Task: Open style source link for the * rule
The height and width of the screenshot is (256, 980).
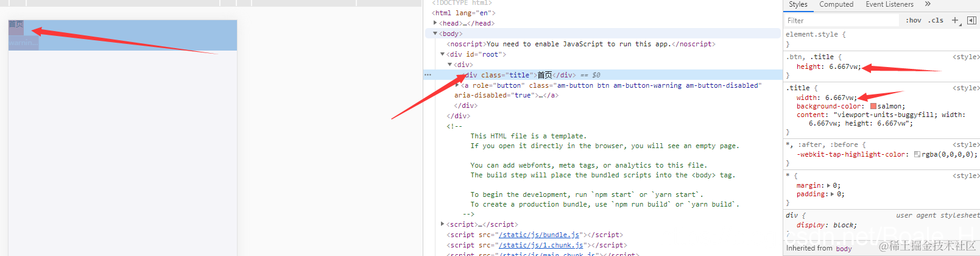Action: (966, 176)
